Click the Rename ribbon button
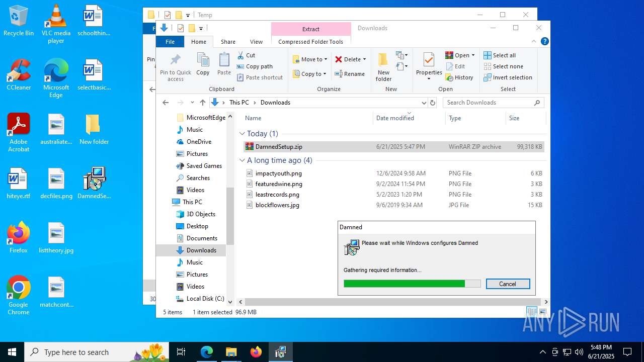The height and width of the screenshot is (362, 644). [350, 74]
